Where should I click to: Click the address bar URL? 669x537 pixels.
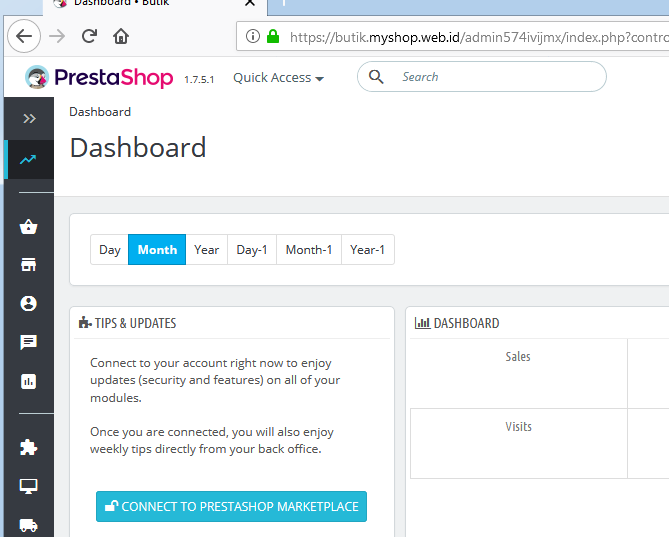(x=479, y=38)
